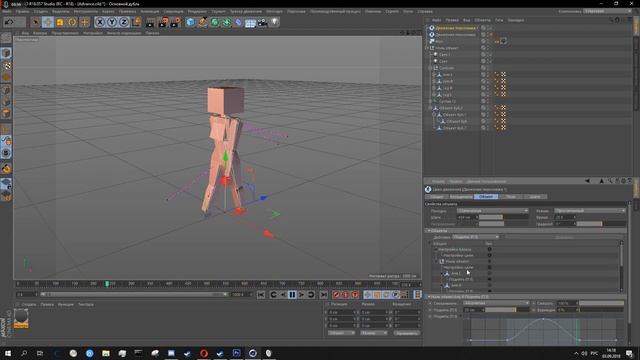Adjust the Подъём (P.Y) slider
This screenshot has width=640, height=360.
coord(507,310)
